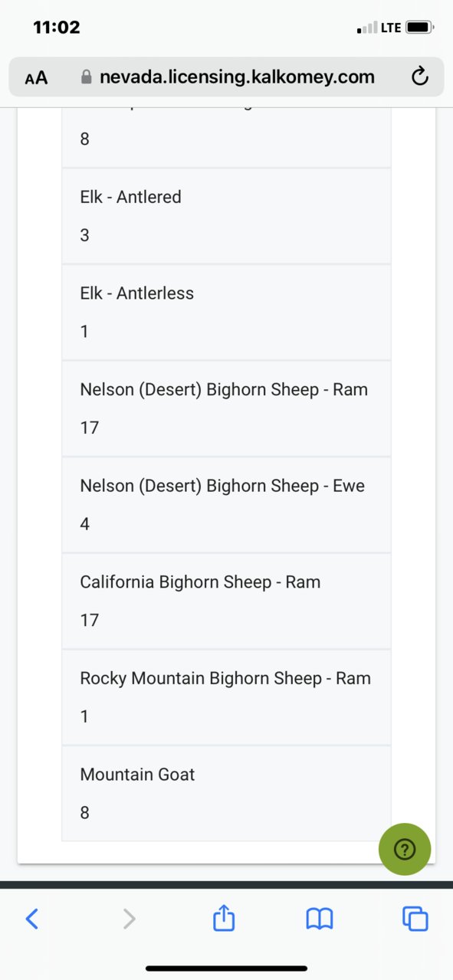Screen dimensions: 453x980
Task: Go back with the left arrow
Action: click(x=32, y=919)
